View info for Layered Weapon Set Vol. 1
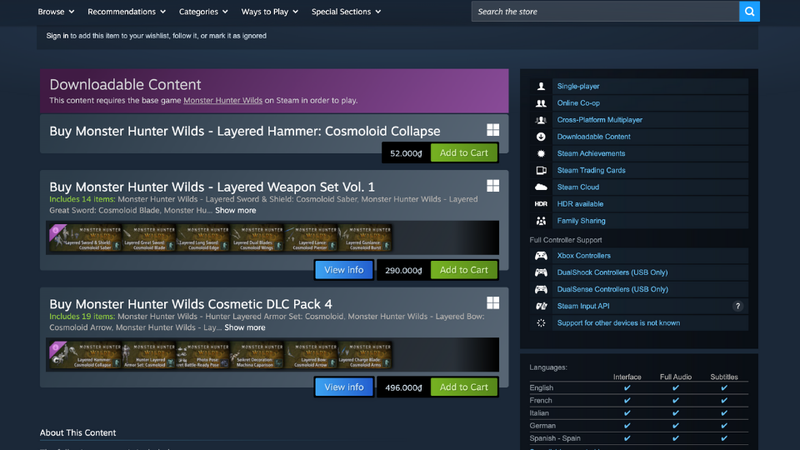The image size is (800, 450). [344, 270]
